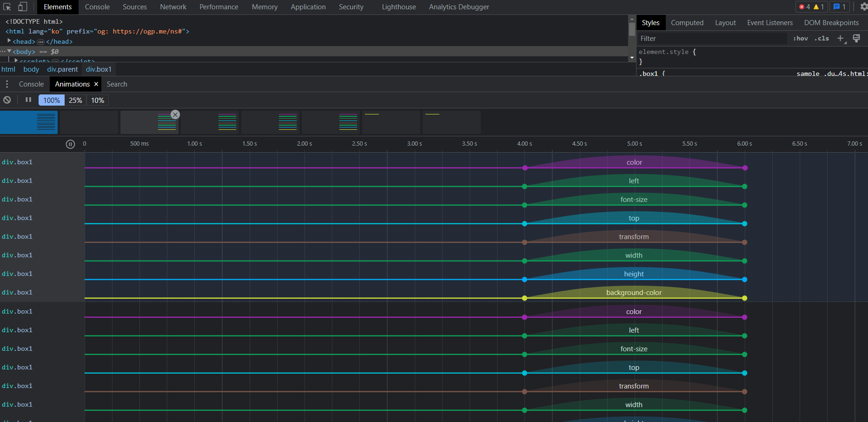Expand the collapsed head ellipsis
The image size is (868, 422).
pos(41,42)
